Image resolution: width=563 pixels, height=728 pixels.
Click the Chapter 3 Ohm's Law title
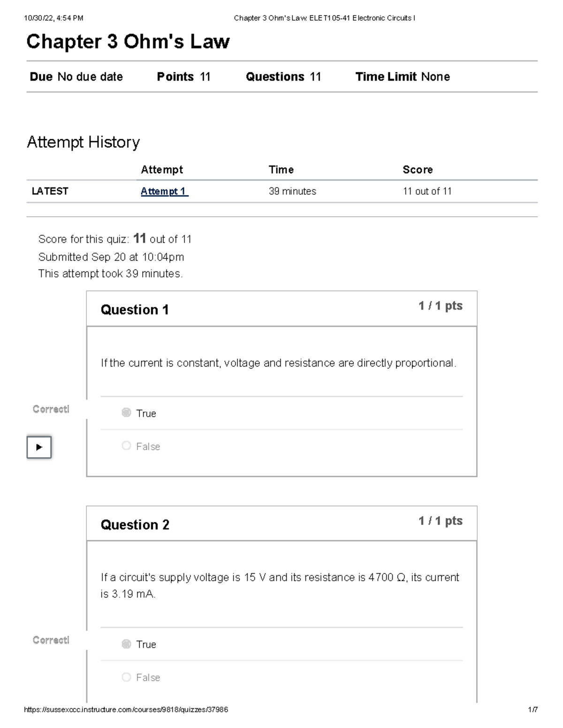[128, 42]
